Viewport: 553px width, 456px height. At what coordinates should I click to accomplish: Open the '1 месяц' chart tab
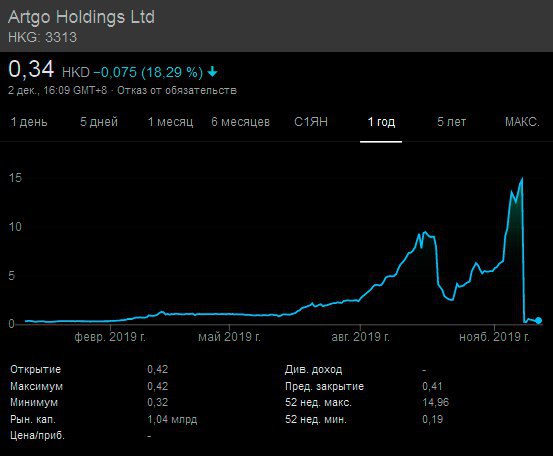(170, 122)
